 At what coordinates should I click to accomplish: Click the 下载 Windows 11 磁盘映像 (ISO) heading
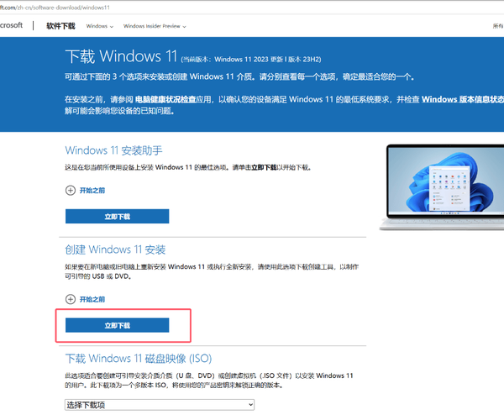coord(139,359)
